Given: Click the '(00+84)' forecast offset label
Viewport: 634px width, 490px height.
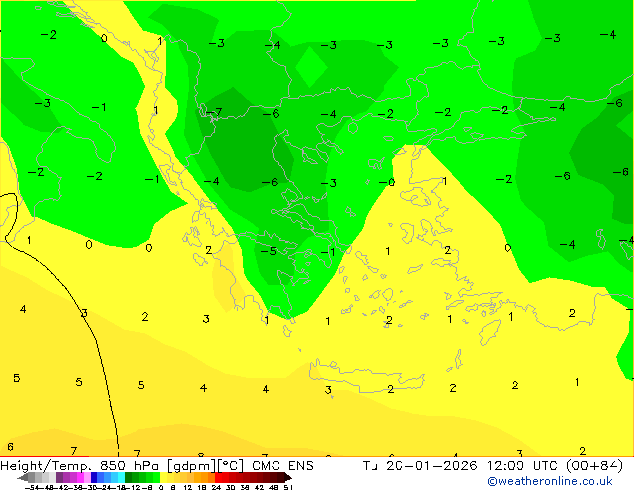Looking at the screenshot, I should pos(594,466).
